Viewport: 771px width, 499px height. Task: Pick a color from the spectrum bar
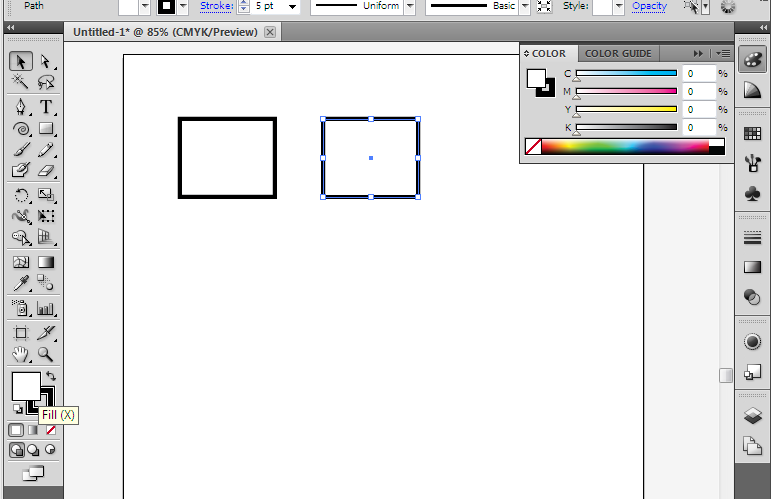click(625, 147)
